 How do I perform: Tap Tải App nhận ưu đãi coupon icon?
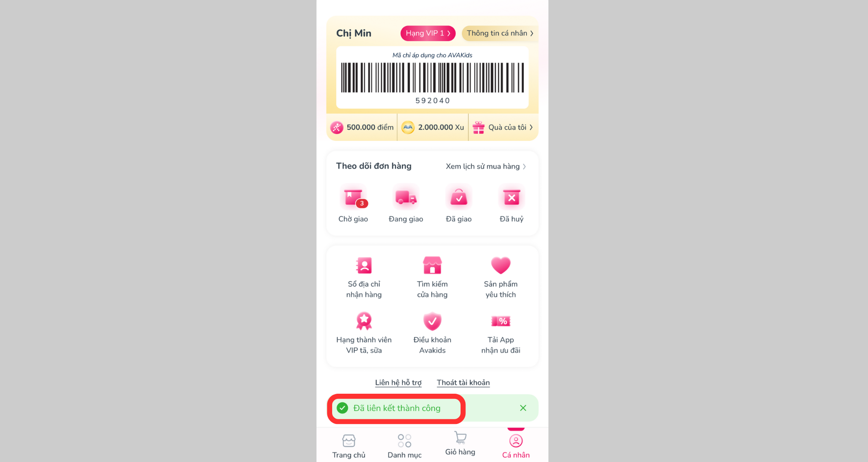point(500,322)
